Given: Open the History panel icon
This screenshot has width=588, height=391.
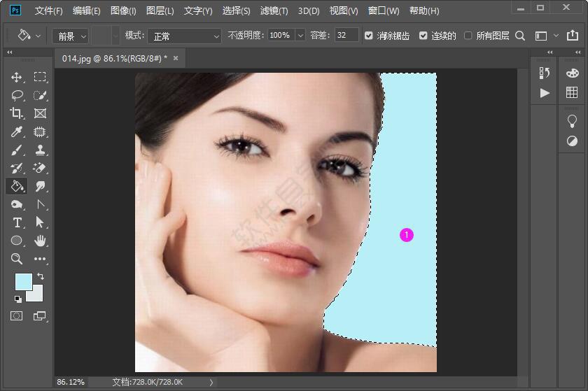Looking at the screenshot, I should tap(545, 73).
